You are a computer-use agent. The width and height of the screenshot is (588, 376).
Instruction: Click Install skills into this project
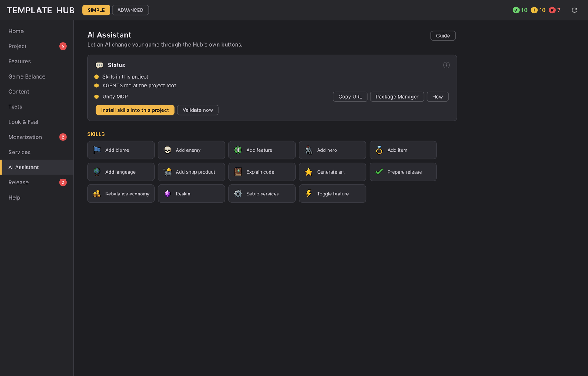(x=135, y=110)
